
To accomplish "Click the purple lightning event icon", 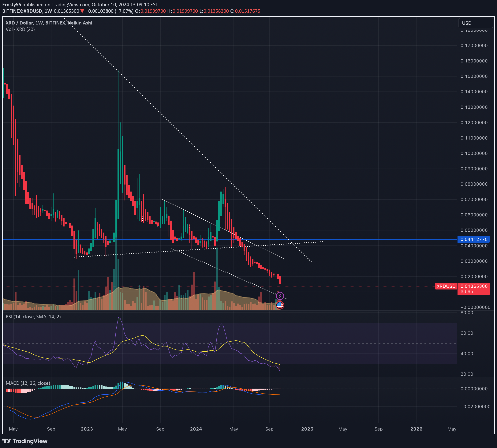I will (x=280, y=296).
